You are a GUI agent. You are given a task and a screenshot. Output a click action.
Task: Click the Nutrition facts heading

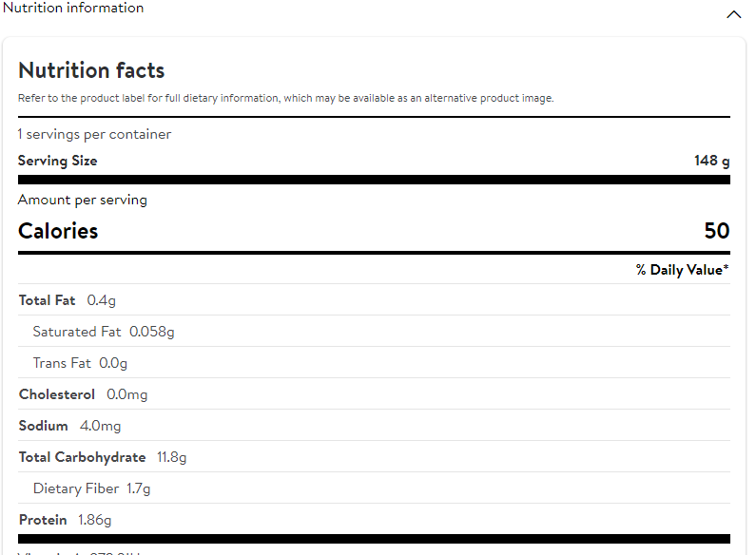91,70
